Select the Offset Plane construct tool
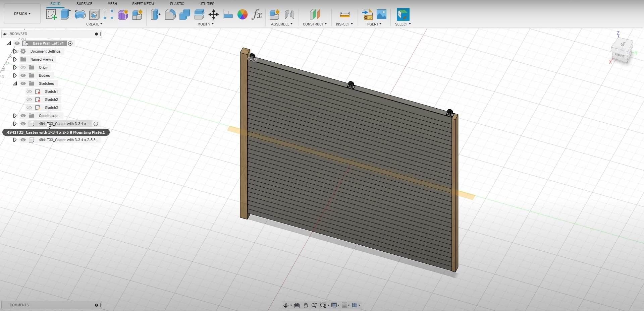The height and width of the screenshot is (311, 644). 315,14
